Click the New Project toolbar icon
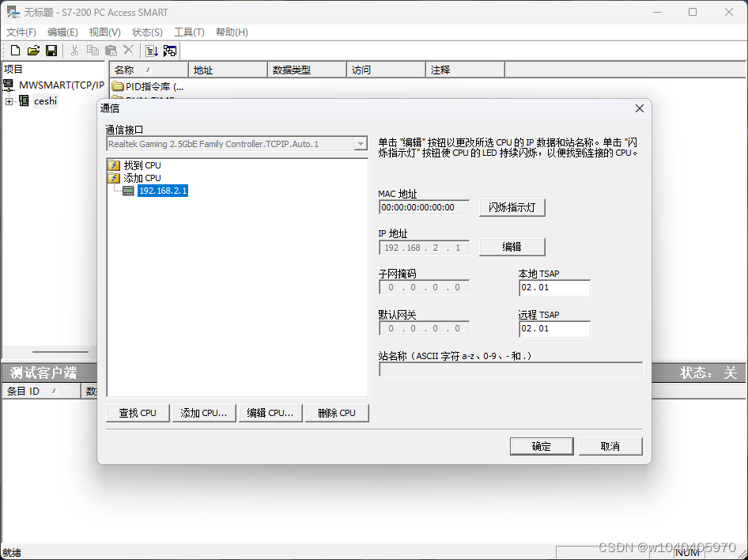Screen dimensions: 748x560 [x=14, y=50]
